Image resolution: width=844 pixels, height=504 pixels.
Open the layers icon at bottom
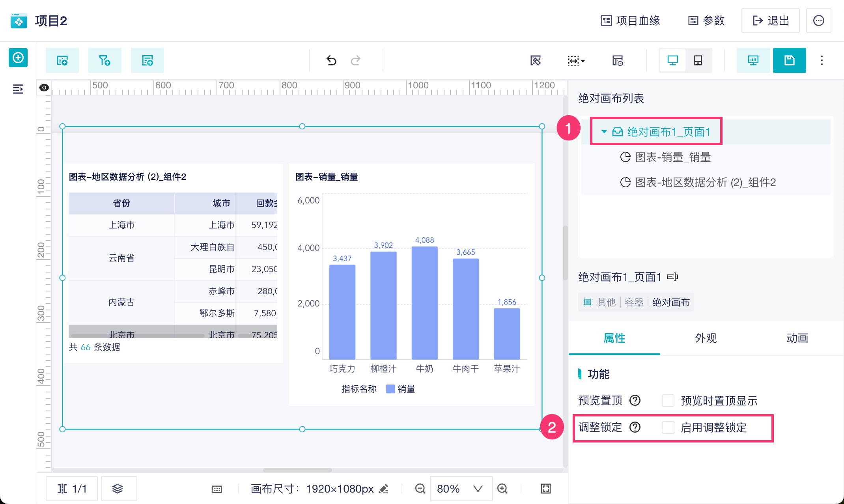(118, 489)
